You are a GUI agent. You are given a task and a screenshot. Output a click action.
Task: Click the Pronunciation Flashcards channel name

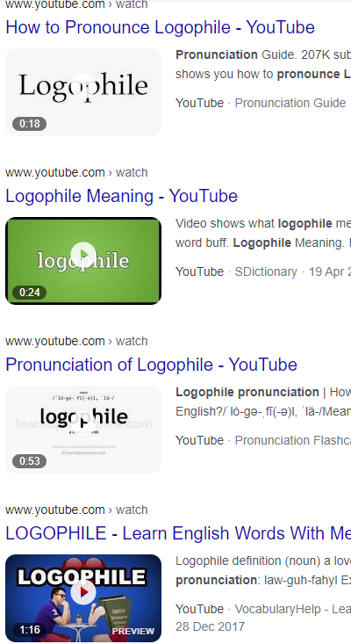click(x=293, y=440)
